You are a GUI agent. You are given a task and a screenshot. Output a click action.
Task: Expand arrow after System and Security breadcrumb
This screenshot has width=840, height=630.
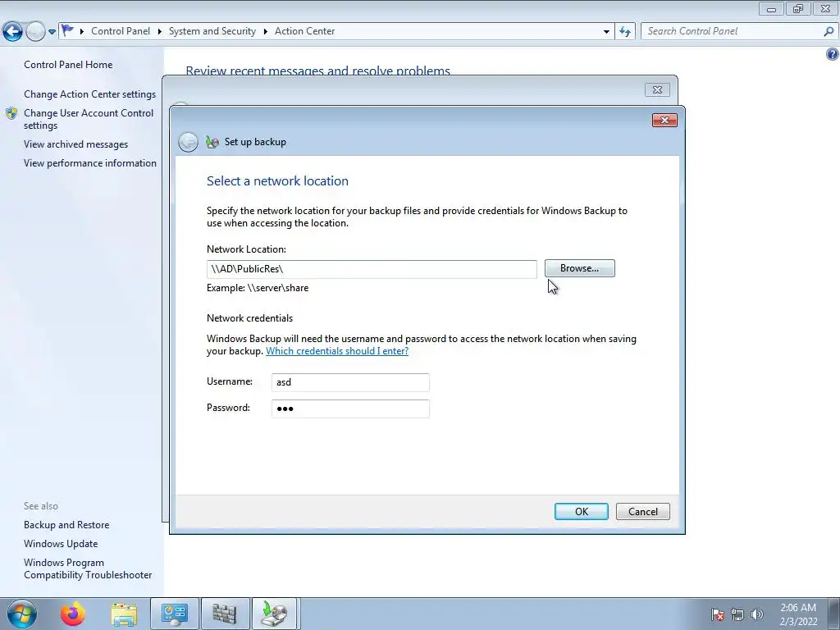[265, 31]
